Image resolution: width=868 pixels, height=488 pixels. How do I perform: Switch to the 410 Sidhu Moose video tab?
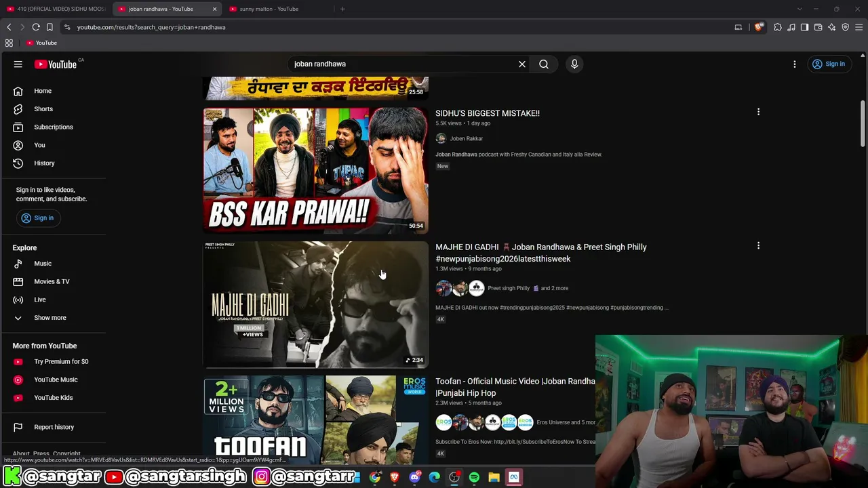tap(56, 9)
